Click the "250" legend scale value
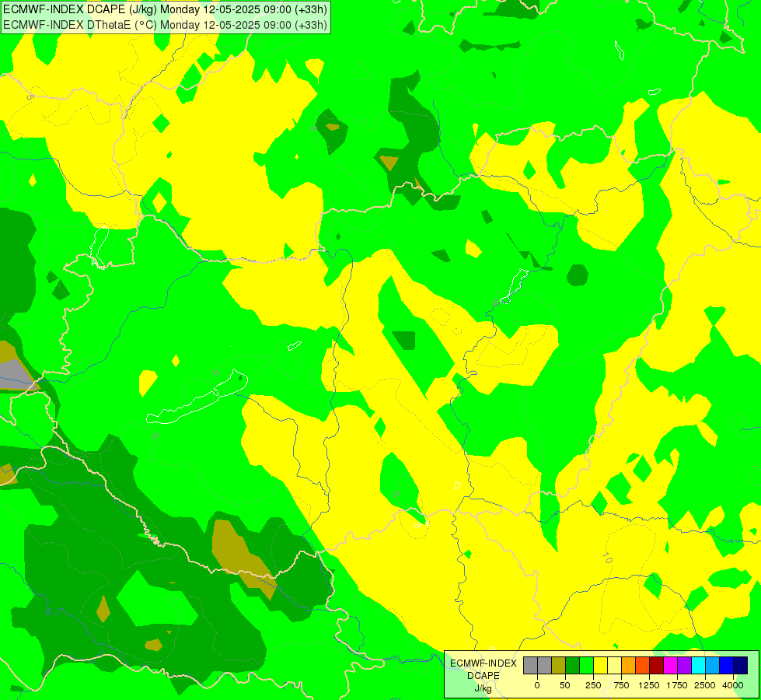 [x=593, y=685]
